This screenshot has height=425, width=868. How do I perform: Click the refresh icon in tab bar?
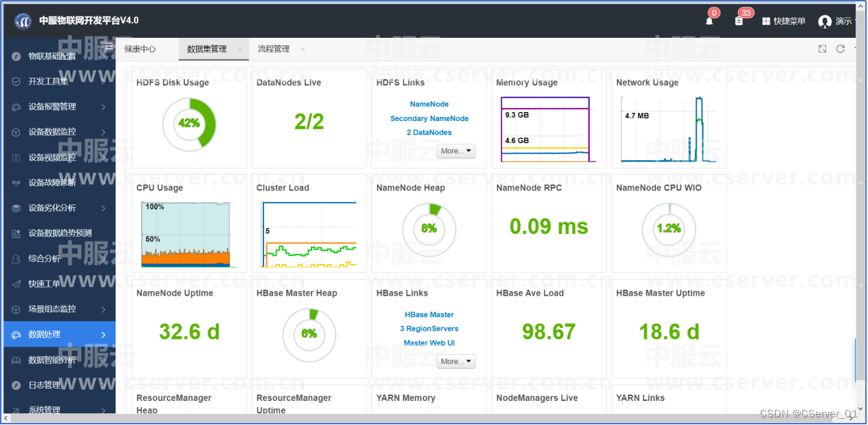(840, 49)
